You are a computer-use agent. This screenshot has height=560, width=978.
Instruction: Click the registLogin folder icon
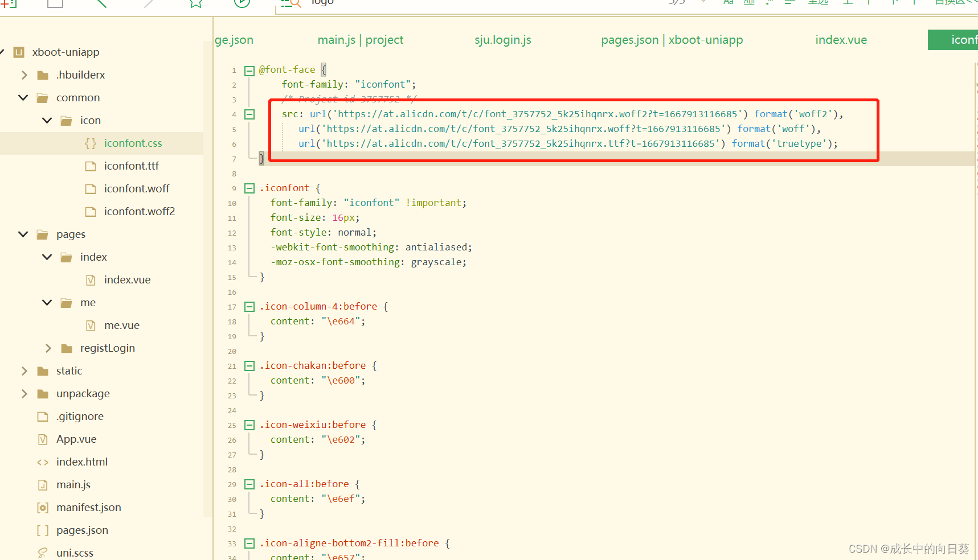pyautogui.click(x=67, y=348)
